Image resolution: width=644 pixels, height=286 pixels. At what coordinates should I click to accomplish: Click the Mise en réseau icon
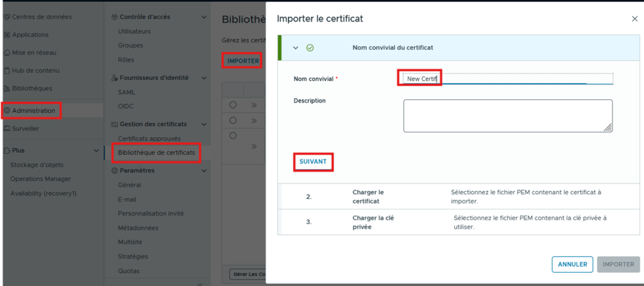(x=7, y=53)
